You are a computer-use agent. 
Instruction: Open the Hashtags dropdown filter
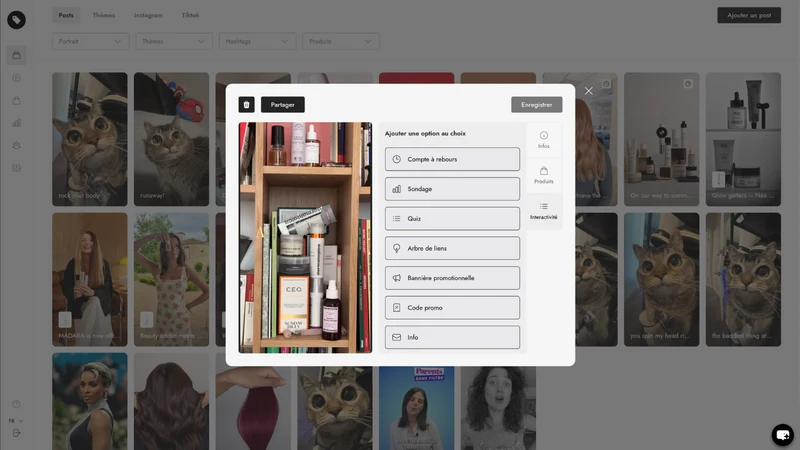click(x=258, y=41)
